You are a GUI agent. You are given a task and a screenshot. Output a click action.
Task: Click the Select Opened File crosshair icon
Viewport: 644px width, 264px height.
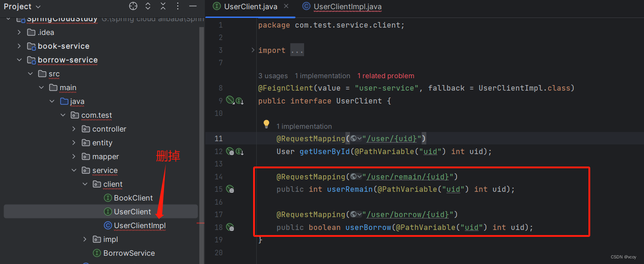click(133, 6)
